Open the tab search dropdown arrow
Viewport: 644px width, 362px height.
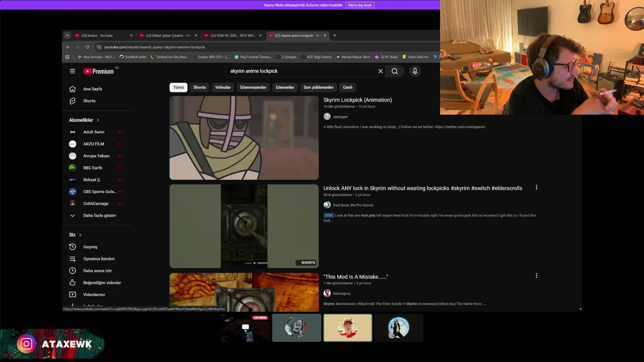[x=67, y=36]
